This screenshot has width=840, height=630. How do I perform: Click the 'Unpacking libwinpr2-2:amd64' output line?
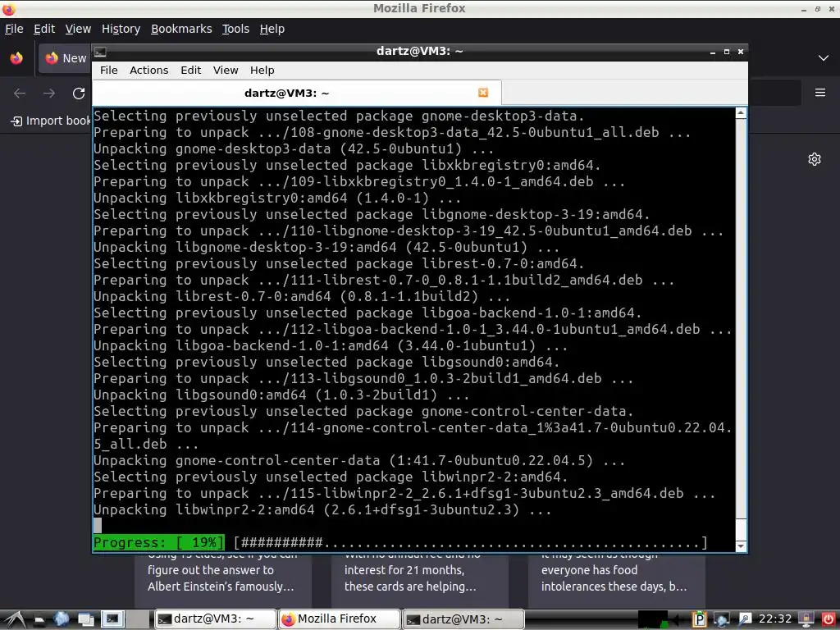[322, 509]
